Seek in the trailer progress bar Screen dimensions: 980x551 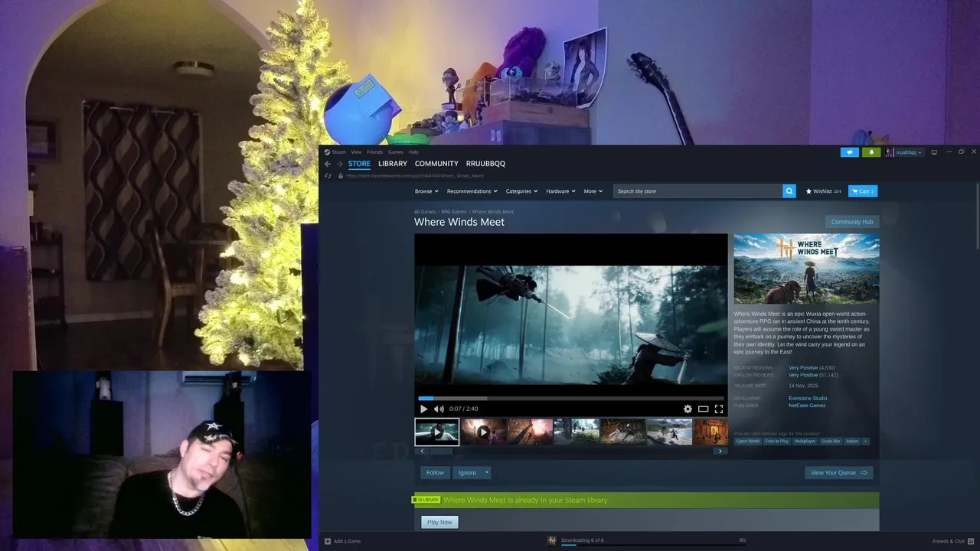(x=570, y=398)
